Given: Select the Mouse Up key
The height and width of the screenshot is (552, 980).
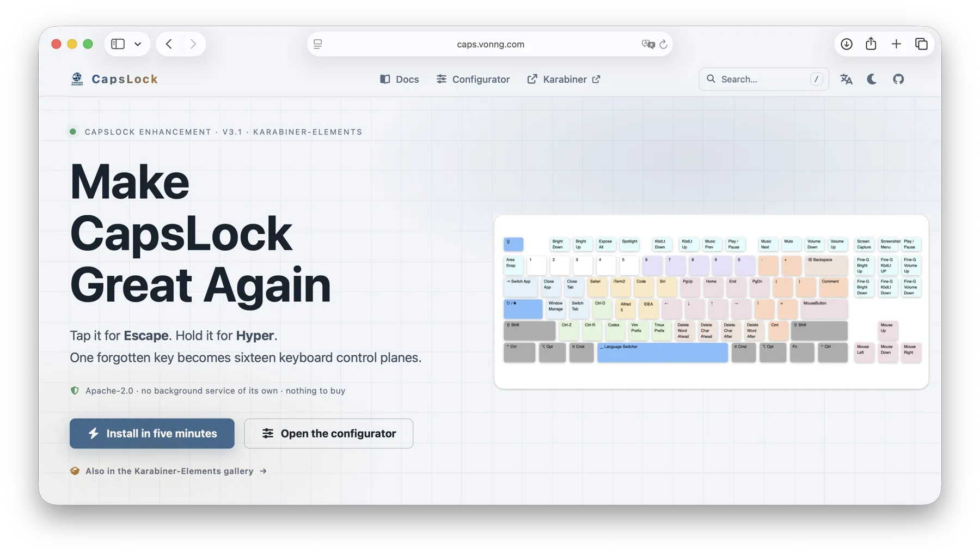Looking at the screenshot, I should [x=888, y=331].
